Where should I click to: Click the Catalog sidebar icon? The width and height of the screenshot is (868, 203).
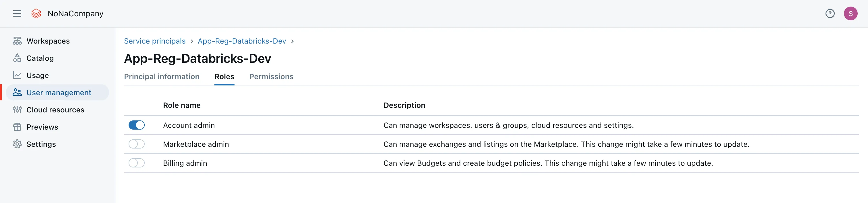(x=17, y=58)
